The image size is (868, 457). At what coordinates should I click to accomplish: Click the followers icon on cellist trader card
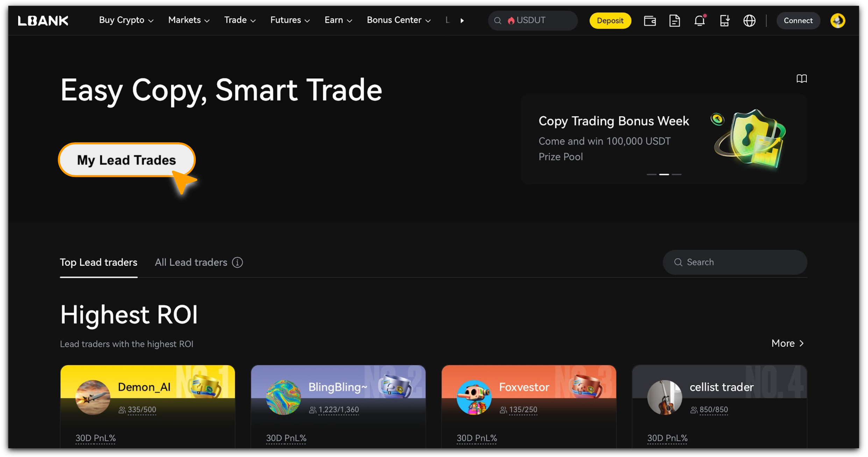coord(694,410)
